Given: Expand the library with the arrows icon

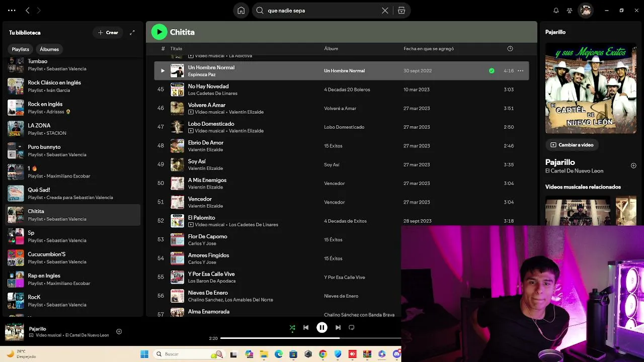Looking at the screenshot, I should (132, 33).
